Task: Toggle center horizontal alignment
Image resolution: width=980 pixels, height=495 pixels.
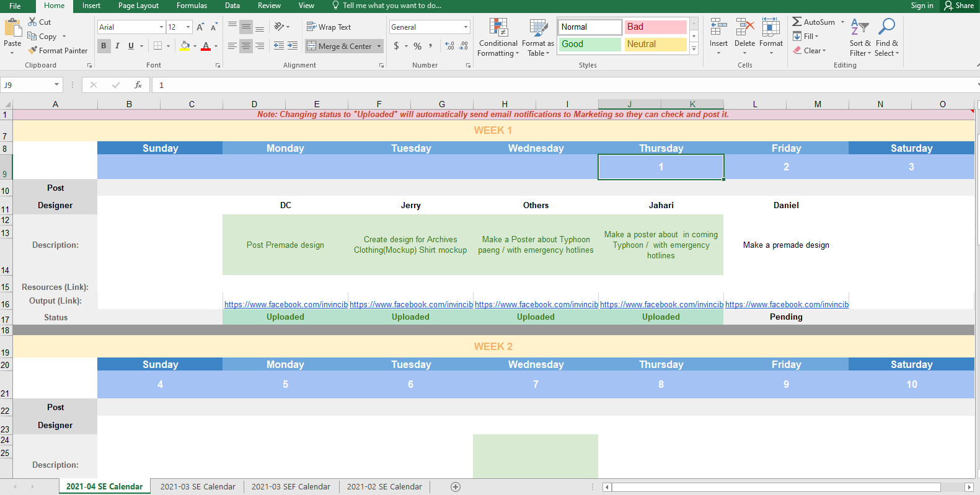Action: point(246,46)
